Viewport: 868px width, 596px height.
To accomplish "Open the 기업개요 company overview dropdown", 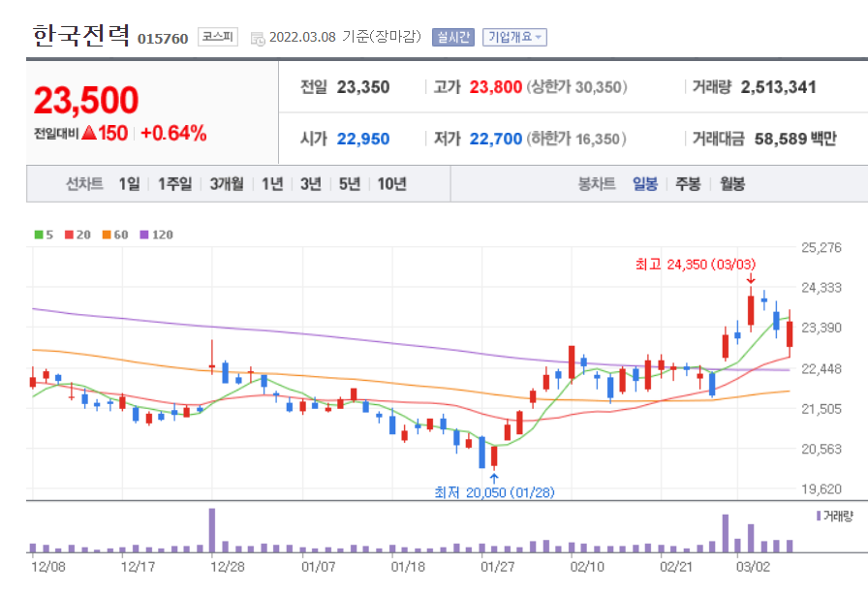I will (x=514, y=37).
